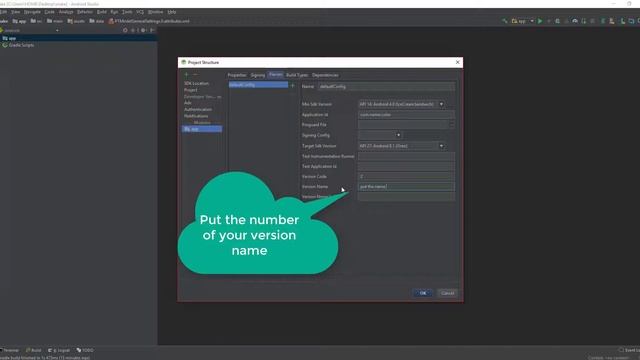Click the app breadcrumb in navigation bar
The width and height of the screenshot is (640, 360).
[x=19, y=21]
